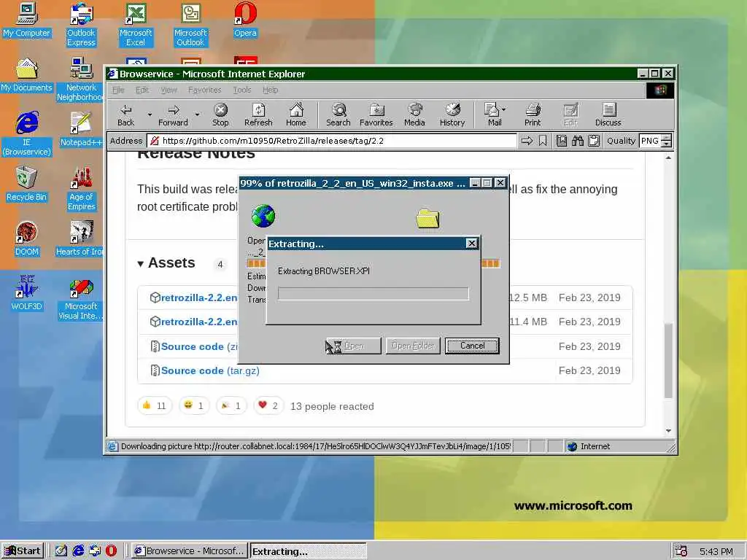Open the View menu
This screenshot has width=747, height=560.
pyautogui.click(x=169, y=90)
